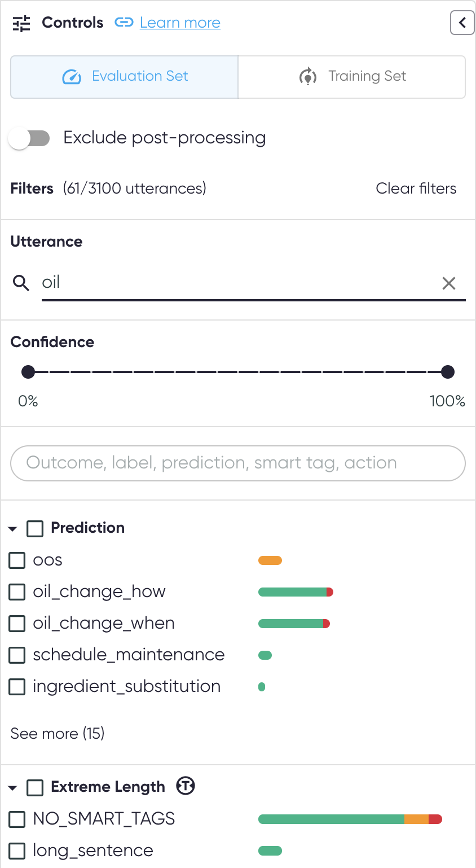Check the oil_change_how prediction checkbox

point(17,592)
